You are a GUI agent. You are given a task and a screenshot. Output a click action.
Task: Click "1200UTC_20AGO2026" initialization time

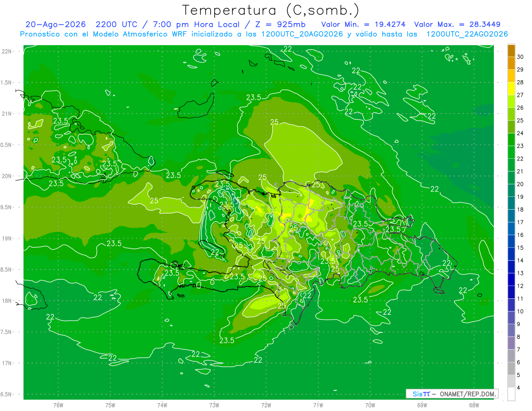[x=302, y=34]
